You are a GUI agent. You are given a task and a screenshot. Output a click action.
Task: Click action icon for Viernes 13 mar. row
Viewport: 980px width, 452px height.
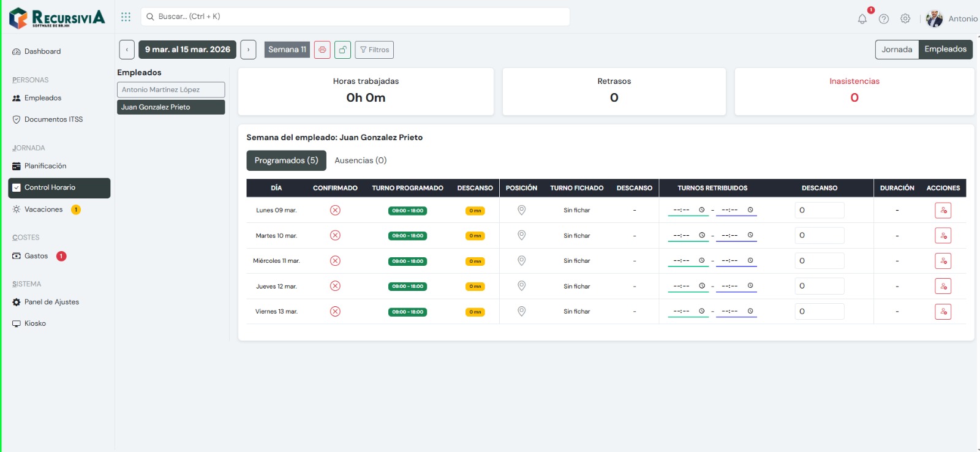pyautogui.click(x=943, y=312)
